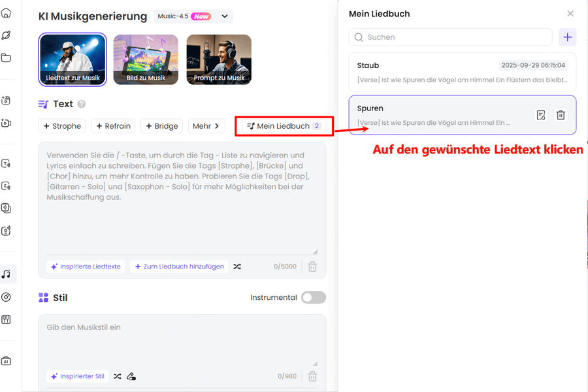
Task: Focus the Suchen search field
Action: [x=450, y=37]
